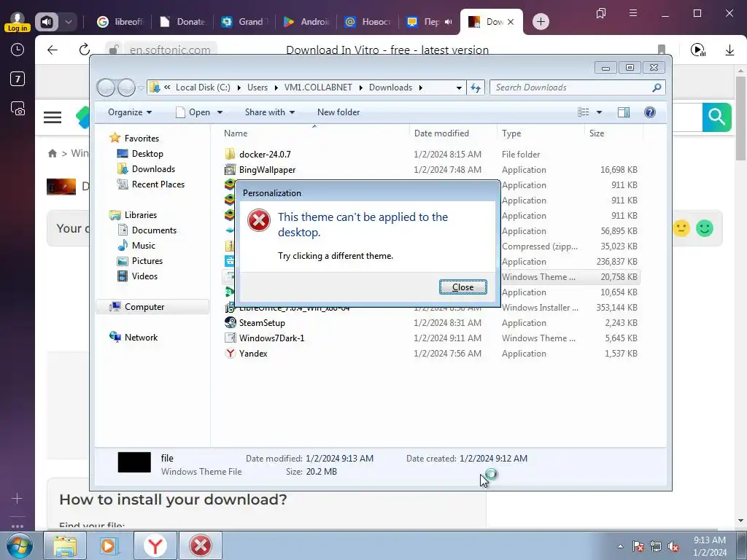747x560 pixels.
Task: Select Desktop under Favorites
Action: tap(147, 154)
